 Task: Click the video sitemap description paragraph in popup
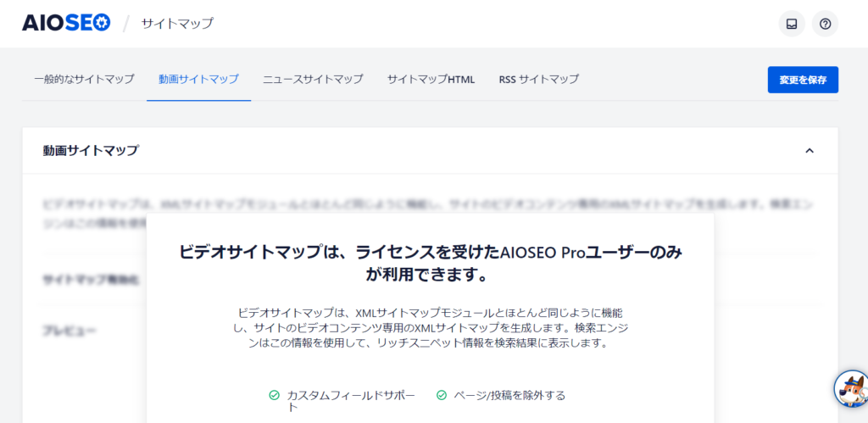(431, 328)
